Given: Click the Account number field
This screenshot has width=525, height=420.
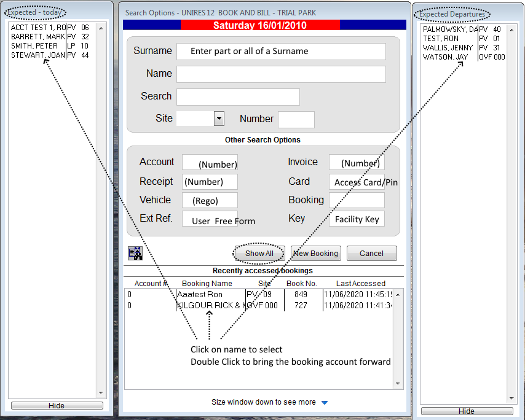Looking at the screenshot, I should 210,163.
